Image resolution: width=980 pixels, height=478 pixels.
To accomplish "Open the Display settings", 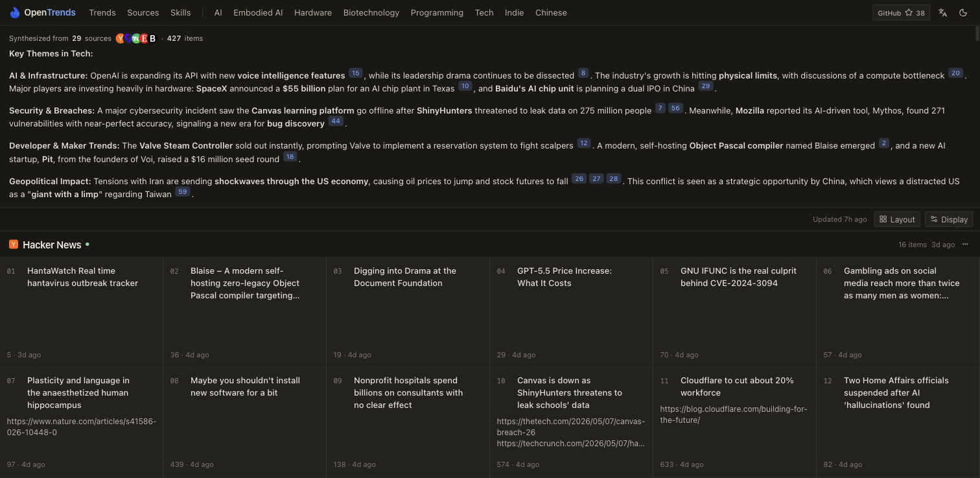I will (949, 219).
